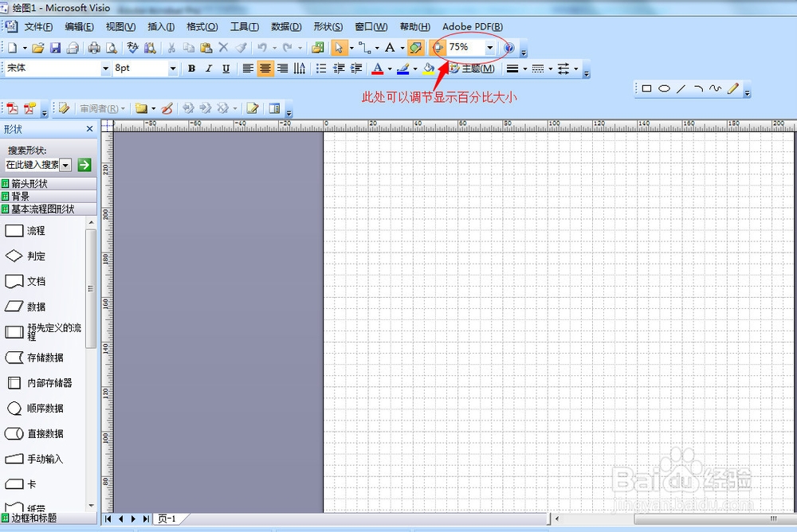
Task: Open the font size dropdown
Action: [173, 68]
